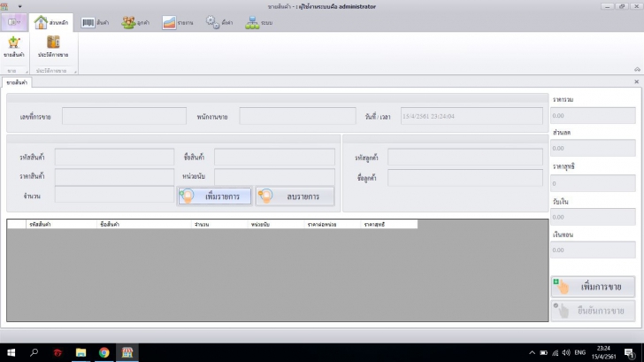Open Google Chrome from the taskbar
Image resolution: width=644 pixels, height=362 pixels.
pos(103,352)
